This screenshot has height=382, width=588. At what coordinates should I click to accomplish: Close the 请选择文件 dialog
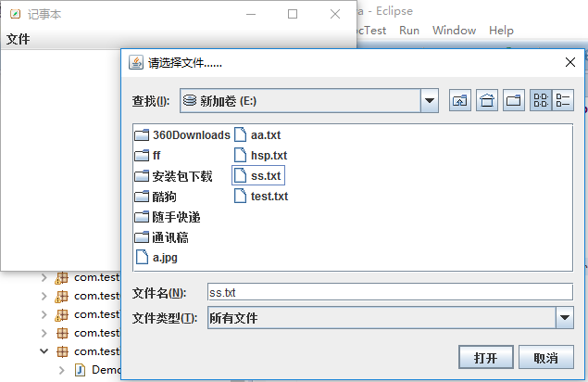[x=570, y=62]
